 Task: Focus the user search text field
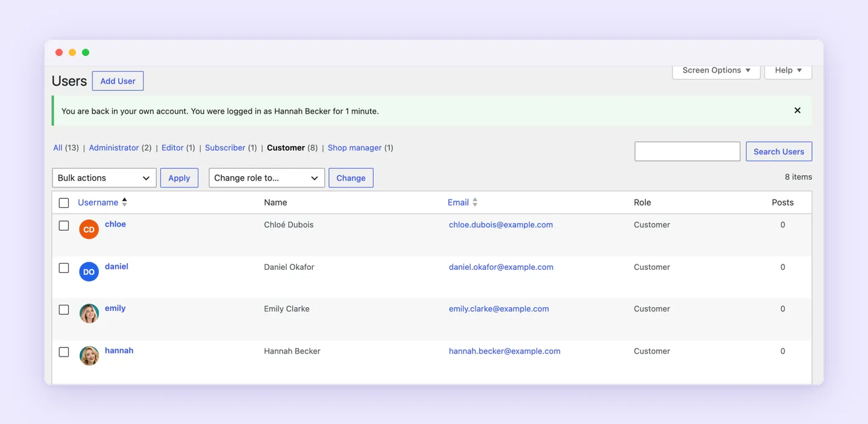tap(687, 151)
